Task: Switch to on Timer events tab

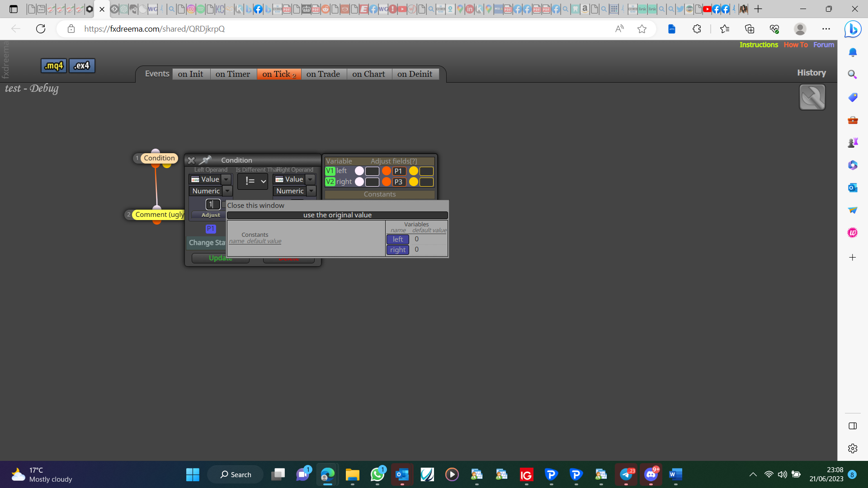Action: click(233, 74)
